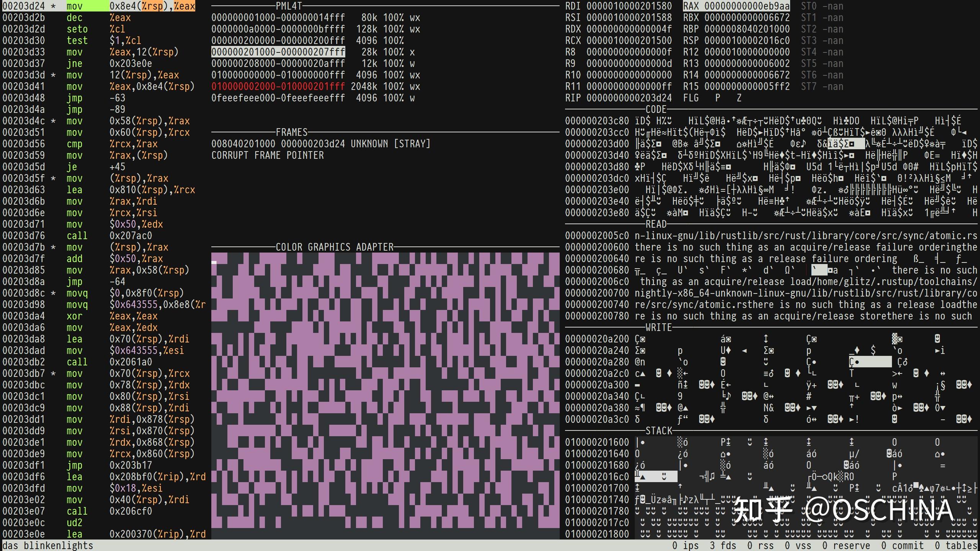Click the WRITE panel header
This screenshot has height=551, width=980.
click(659, 328)
